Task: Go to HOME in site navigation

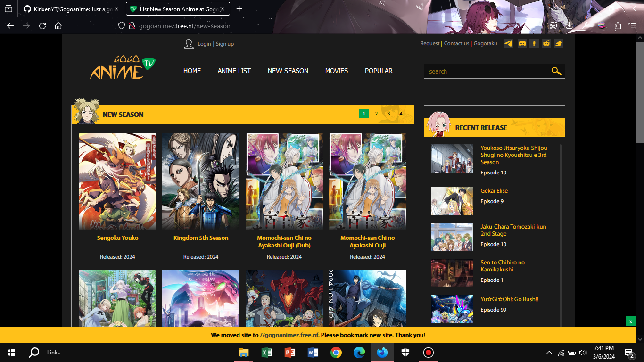Action: coord(192,71)
